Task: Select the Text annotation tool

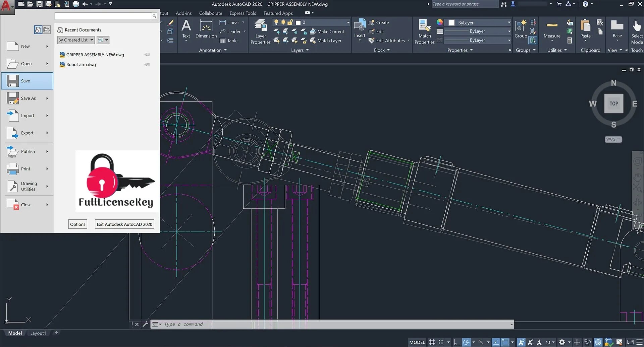Action: (x=186, y=30)
